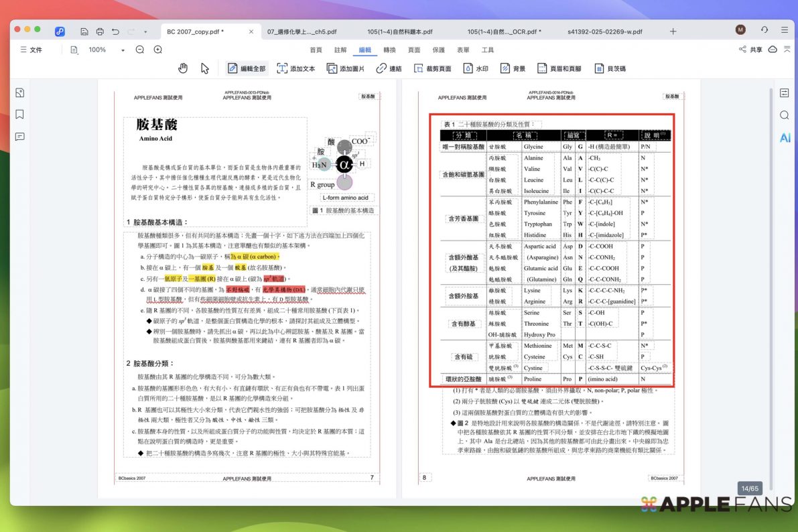Open the 文件 file menu
Screen dimensions: 798x532
coord(31,50)
